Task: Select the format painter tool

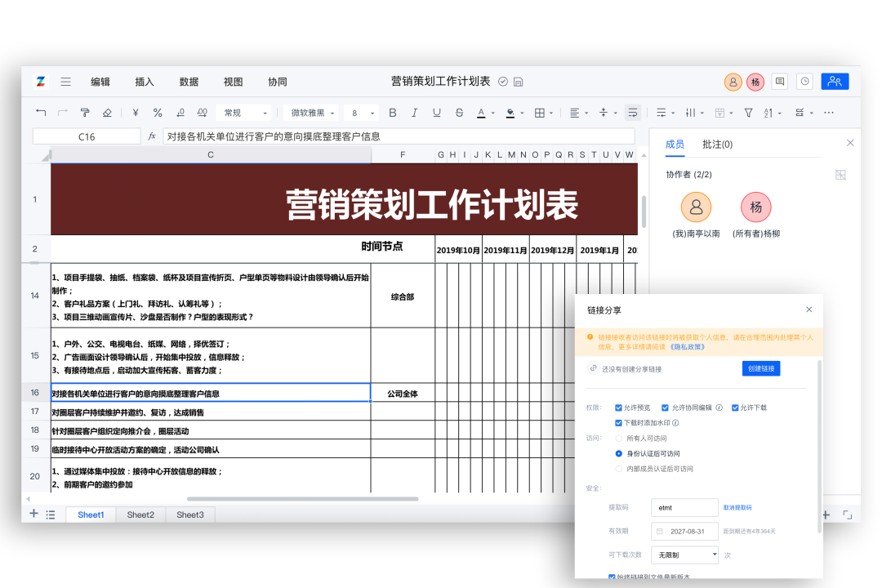Action: point(85,113)
